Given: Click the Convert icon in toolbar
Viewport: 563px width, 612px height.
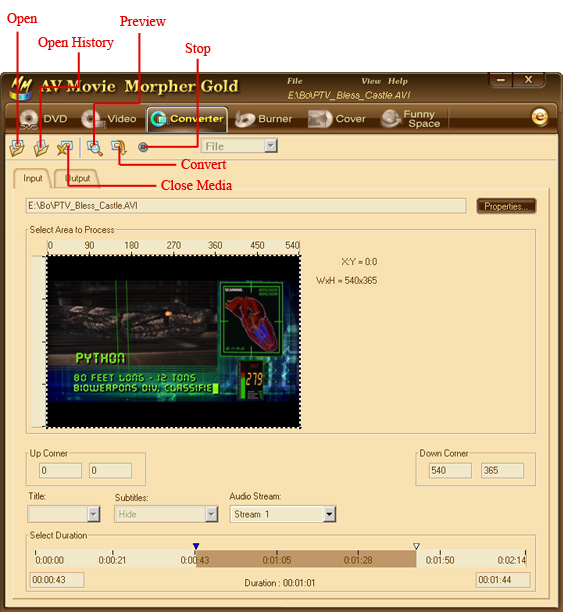Looking at the screenshot, I should 119,147.
